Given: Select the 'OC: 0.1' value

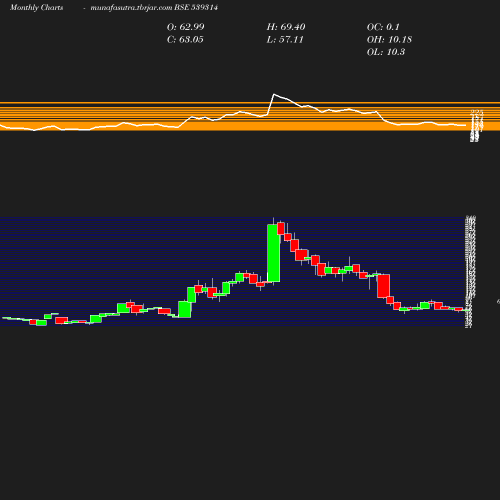Looking at the screenshot, I should (383, 27).
